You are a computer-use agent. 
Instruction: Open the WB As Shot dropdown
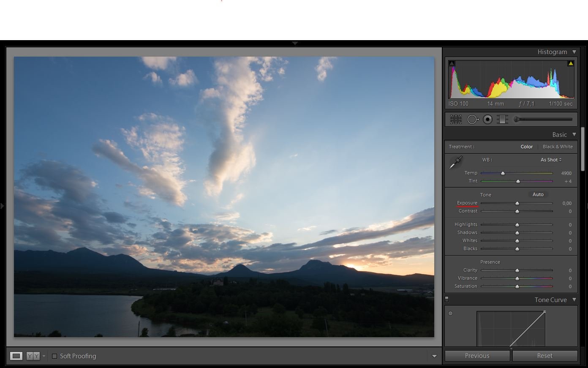coord(551,160)
